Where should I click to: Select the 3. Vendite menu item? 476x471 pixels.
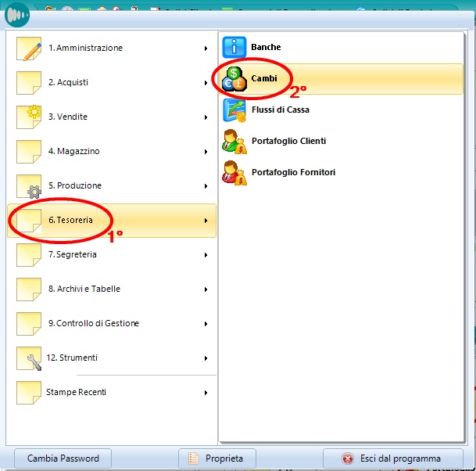[x=68, y=117]
